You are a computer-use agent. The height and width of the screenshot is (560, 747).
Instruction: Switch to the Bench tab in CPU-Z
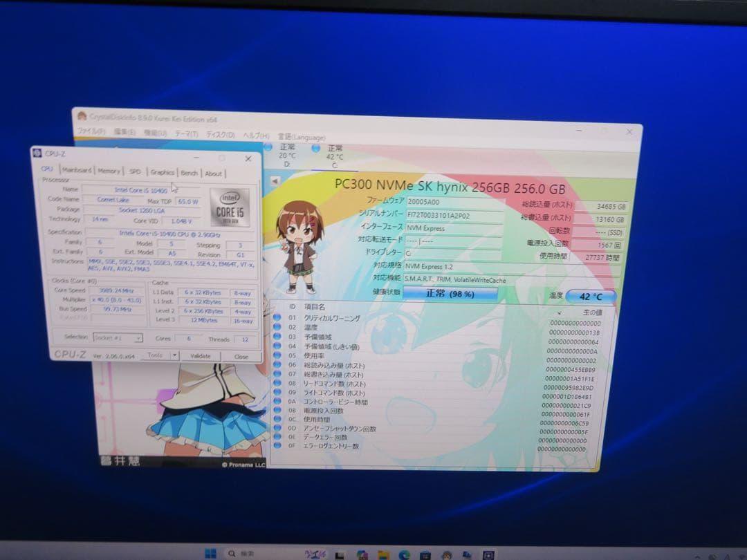click(189, 172)
